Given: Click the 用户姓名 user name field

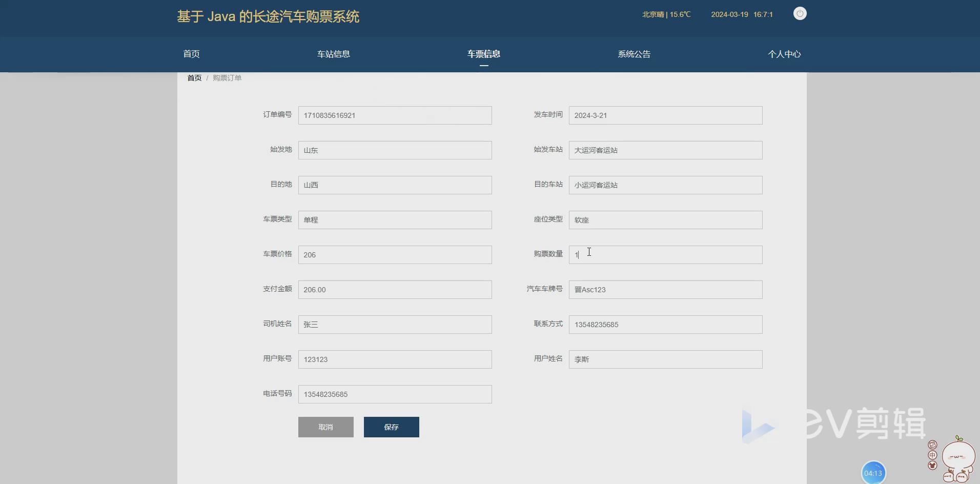Looking at the screenshot, I should click(665, 359).
